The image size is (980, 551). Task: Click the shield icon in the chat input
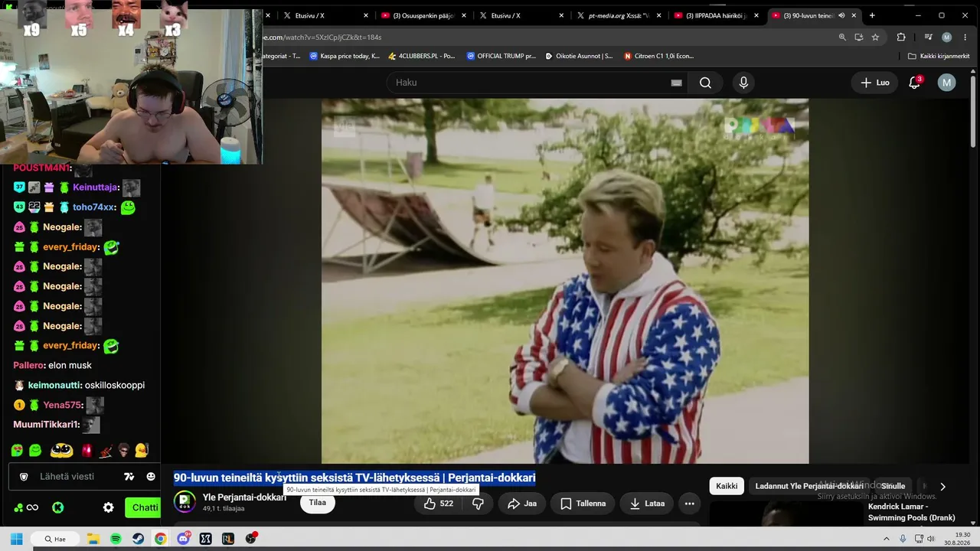coord(24,476)
